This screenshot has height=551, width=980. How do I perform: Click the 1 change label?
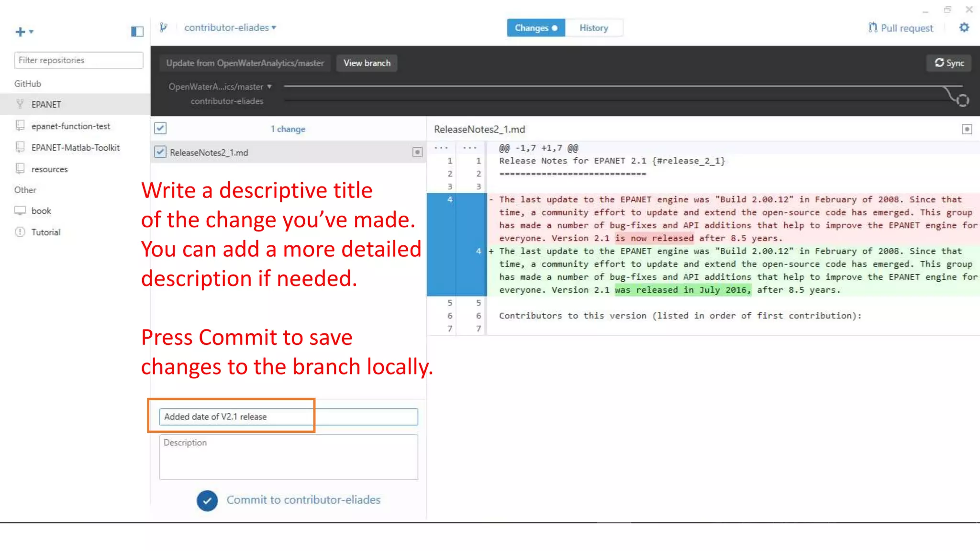pos(288,129)
